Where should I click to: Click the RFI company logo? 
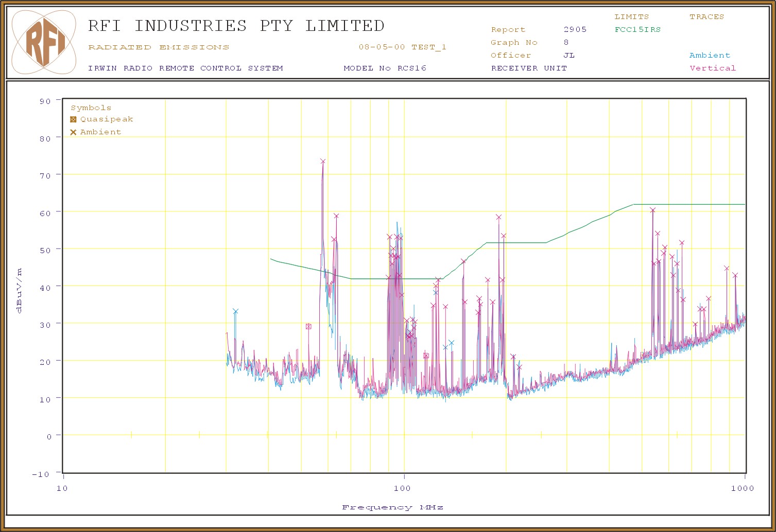click(x=44, y=42)
